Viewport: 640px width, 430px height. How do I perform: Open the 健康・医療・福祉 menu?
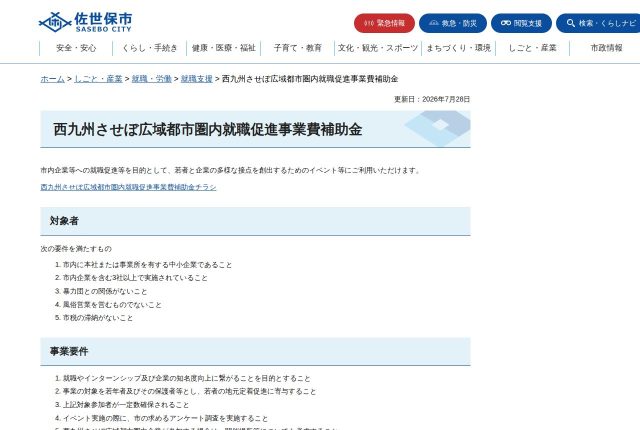click(224, 48)
